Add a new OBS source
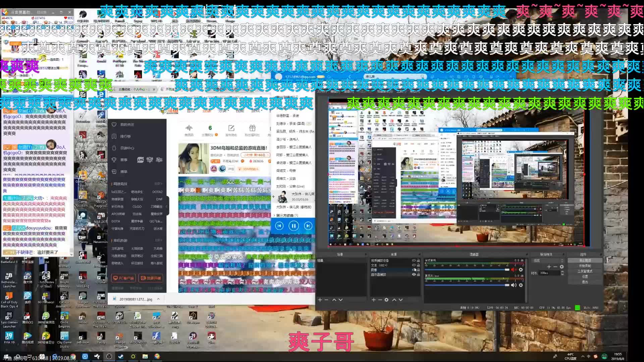Screen dimensions: 644x362 pyautogui.click(x=373, y=300)
